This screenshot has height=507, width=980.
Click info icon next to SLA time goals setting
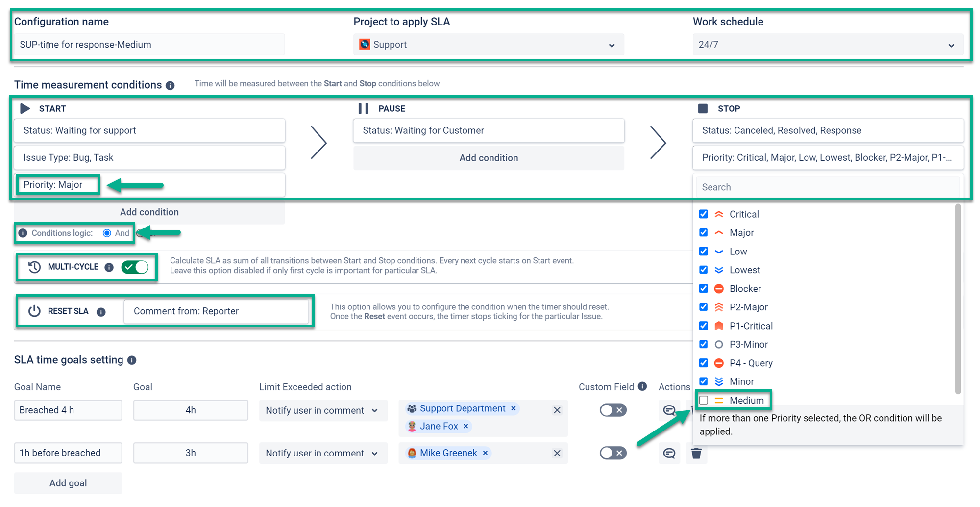pos(132,360)
